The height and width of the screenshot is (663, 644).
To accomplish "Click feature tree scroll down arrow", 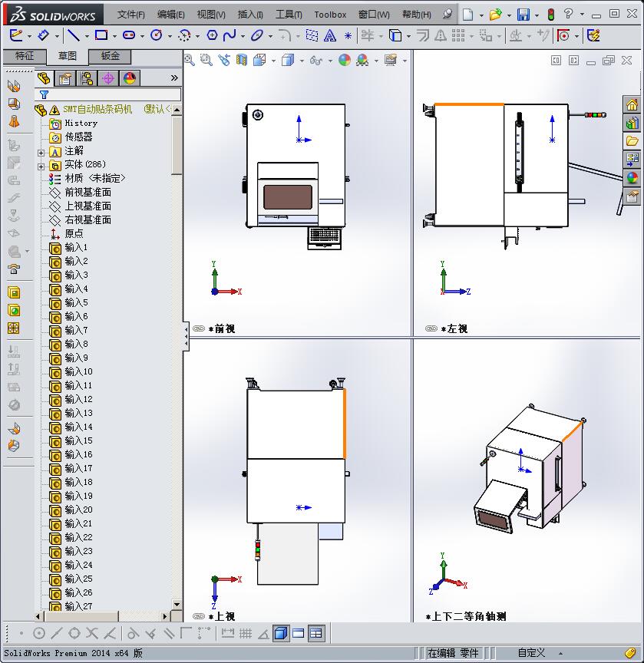I will click(177, 605).
